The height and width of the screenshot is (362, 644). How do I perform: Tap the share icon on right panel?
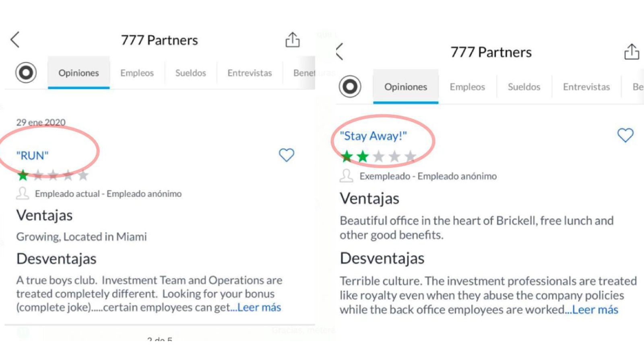tap(632, 52)
